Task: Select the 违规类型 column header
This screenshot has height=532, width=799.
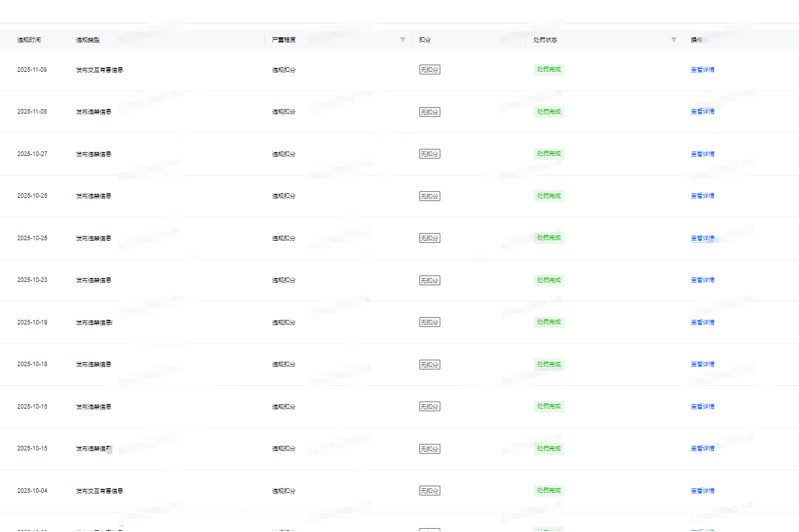Action: click(x=88, y=40)
